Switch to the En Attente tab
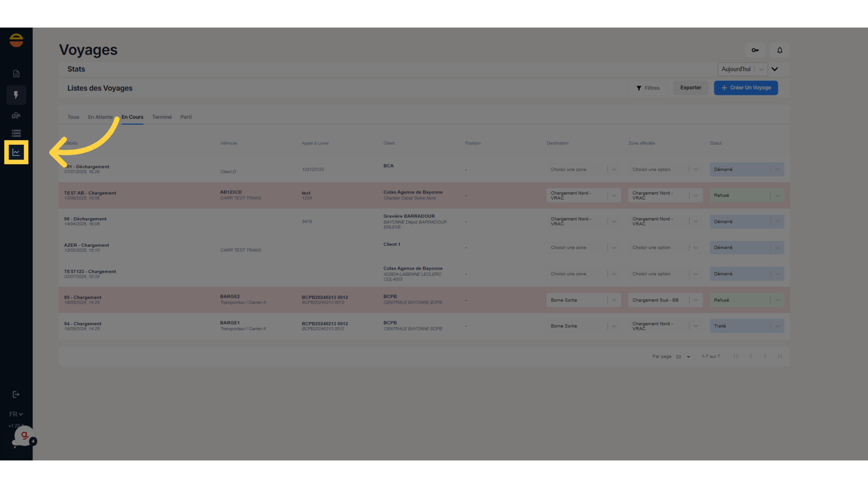Viewport: 868px width, 488px height. click(100, 117)
